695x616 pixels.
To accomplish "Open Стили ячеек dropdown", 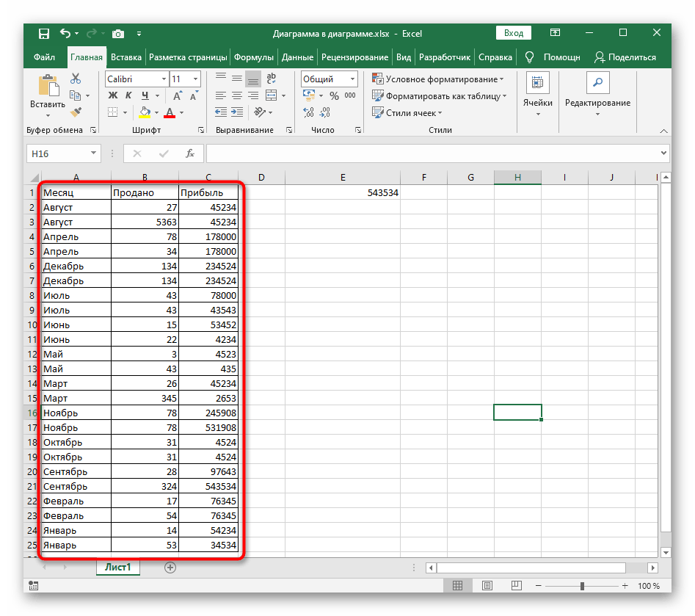I will pos(407,112).
